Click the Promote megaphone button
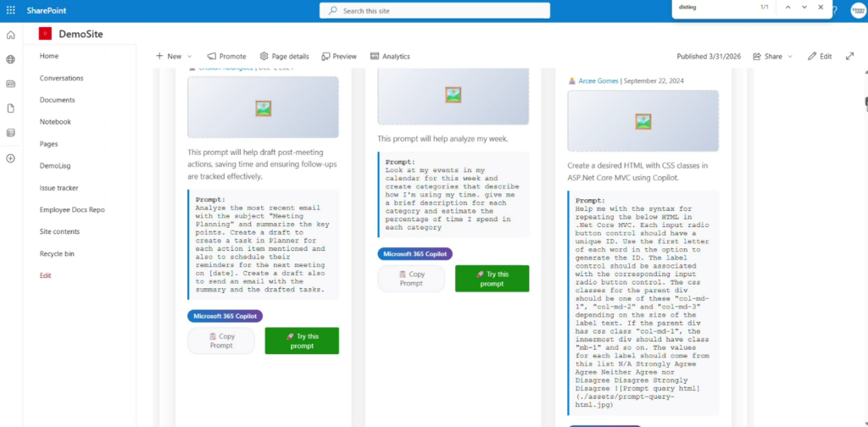 pos(226,57)
